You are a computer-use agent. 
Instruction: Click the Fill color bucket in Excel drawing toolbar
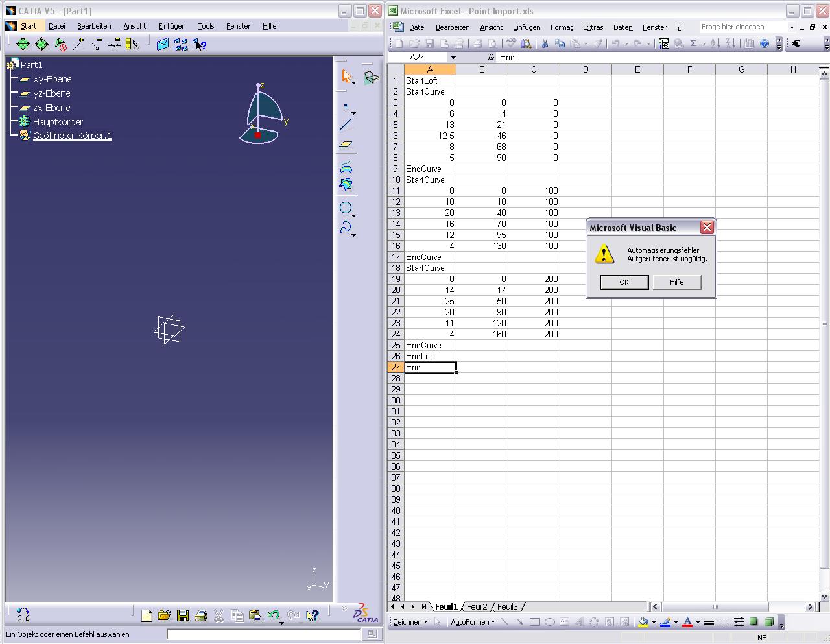[643, 622]
